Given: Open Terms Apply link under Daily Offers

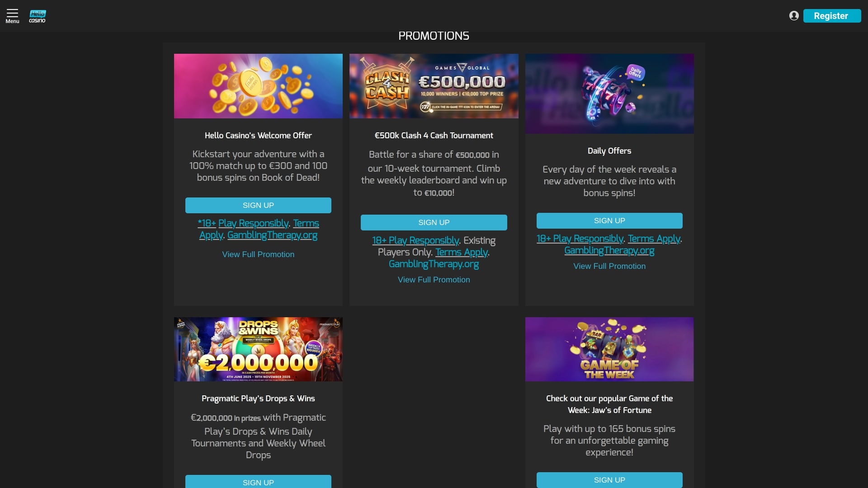Looking at the screenshot, I should (x=654, y=238).
